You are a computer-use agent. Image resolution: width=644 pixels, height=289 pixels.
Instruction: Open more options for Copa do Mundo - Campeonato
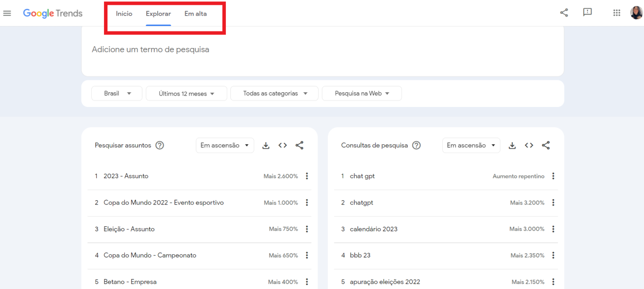(x=307, y=256)
